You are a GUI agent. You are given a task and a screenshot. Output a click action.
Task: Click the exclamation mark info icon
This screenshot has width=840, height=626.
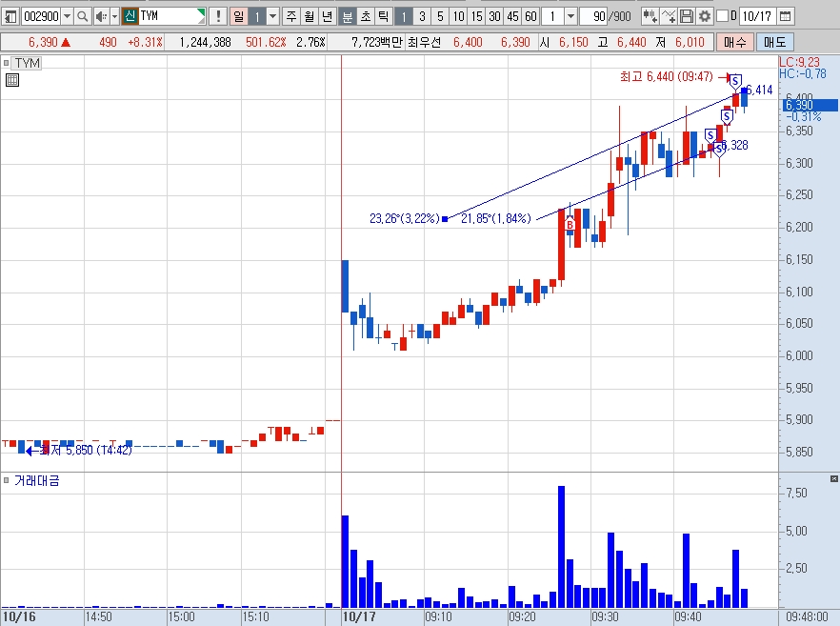click(x=217, y=16)
